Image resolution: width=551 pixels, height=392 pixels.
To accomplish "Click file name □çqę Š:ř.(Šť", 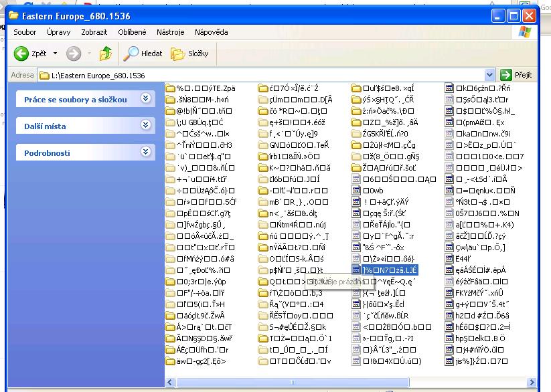I will click(384, 213).
